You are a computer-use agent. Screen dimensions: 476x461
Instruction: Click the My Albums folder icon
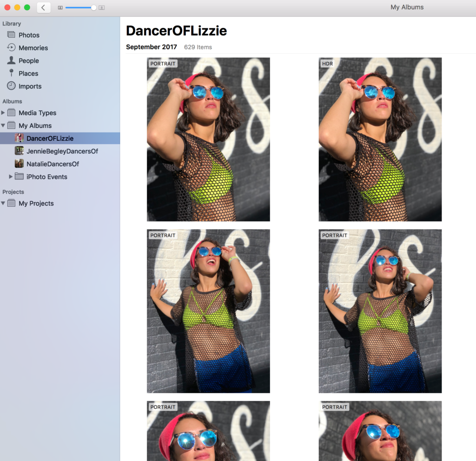click(11, 125)
